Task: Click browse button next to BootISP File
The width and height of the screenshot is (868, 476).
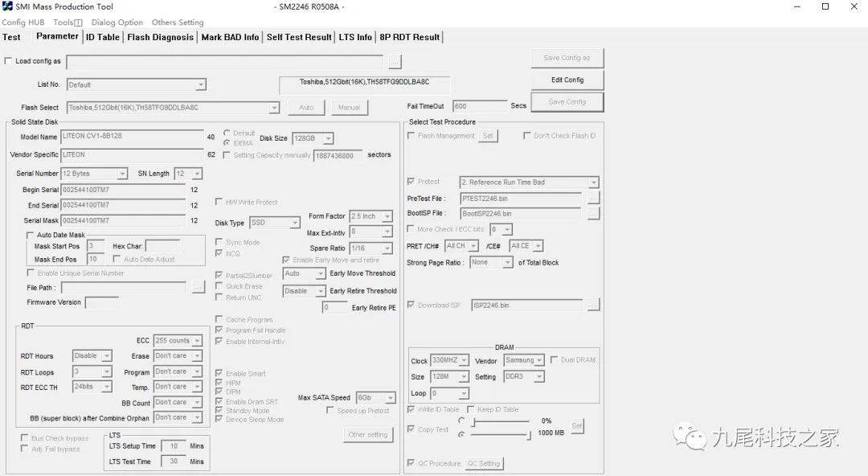Action: (593, 214)
